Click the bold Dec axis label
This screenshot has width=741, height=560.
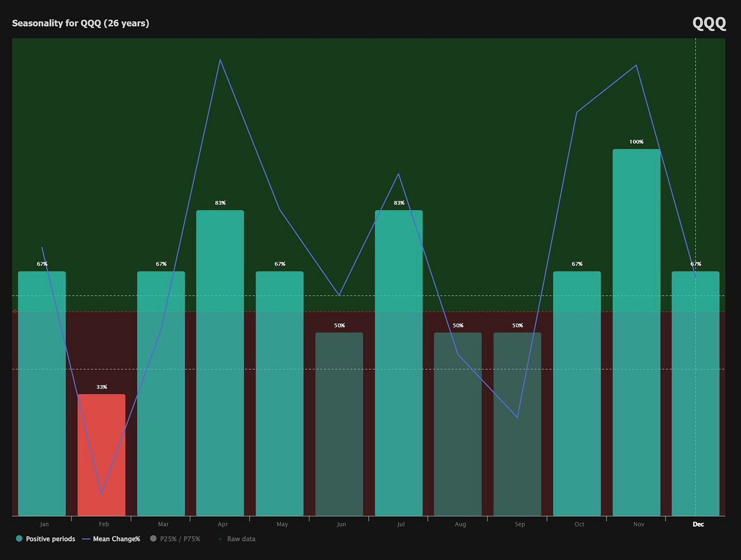(698, 524)
